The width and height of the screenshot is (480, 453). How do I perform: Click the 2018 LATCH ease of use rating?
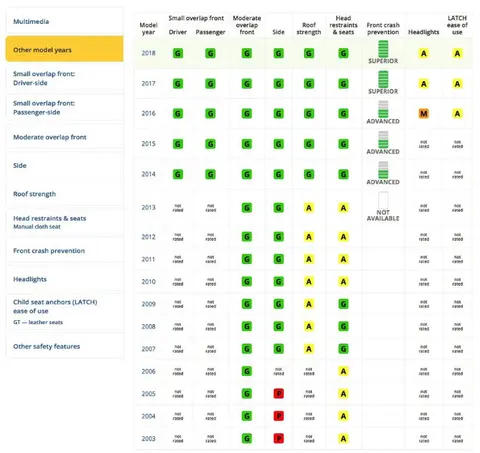(x=457, y=53)
